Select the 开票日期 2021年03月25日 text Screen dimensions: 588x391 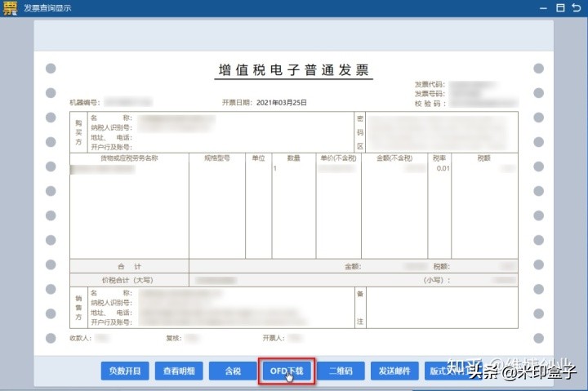pyautogui.click(x=265, y=102)
